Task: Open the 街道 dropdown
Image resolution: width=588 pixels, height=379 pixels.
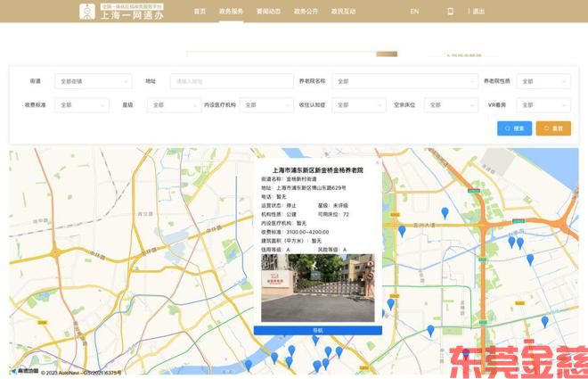Action: coord(93,81)
